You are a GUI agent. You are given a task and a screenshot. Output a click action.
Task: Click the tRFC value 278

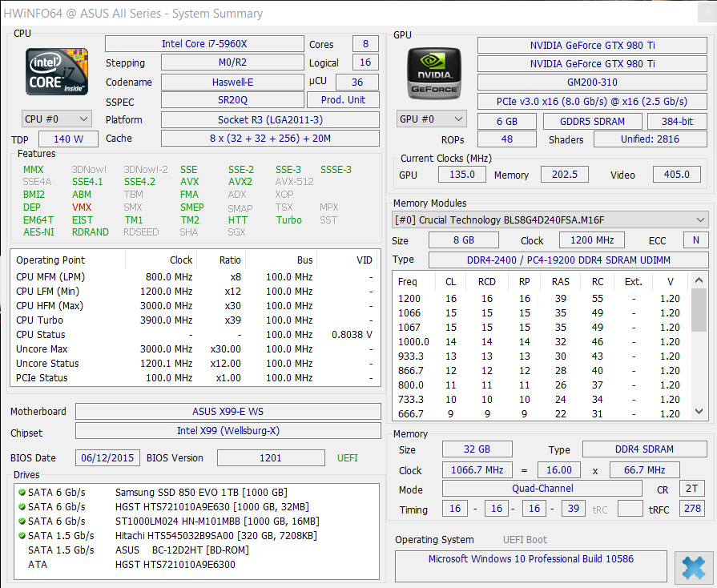click(692, 509)
